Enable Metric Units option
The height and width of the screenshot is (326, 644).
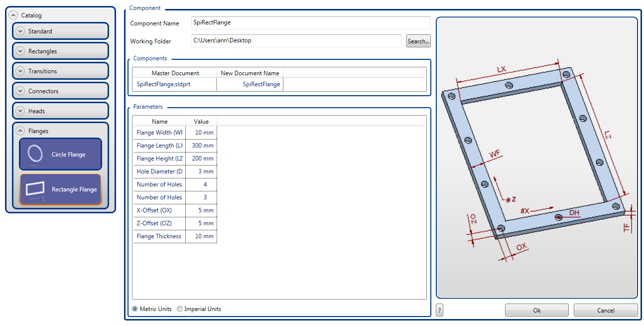(x=135, y=309)
